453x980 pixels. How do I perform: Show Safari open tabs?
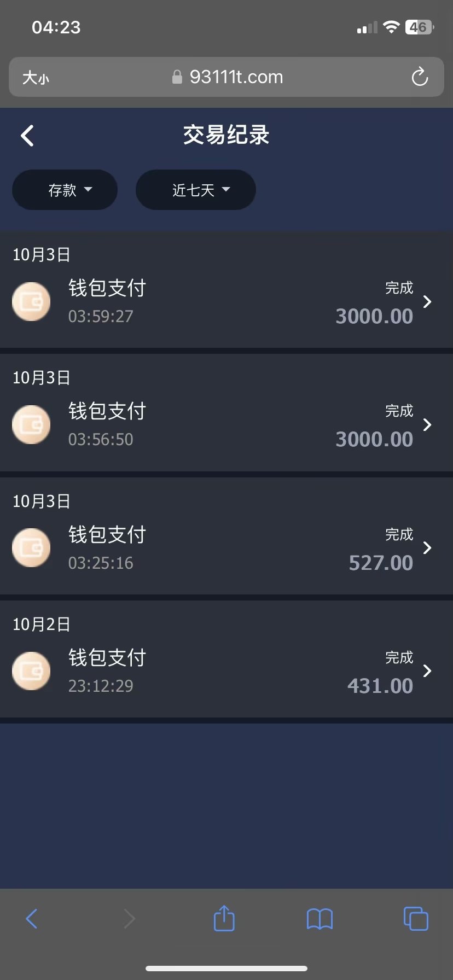point(415,919)
